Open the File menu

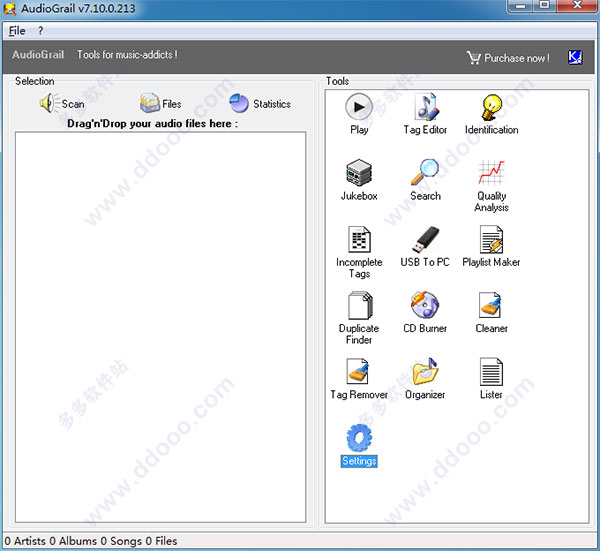[x=17, y=31]
